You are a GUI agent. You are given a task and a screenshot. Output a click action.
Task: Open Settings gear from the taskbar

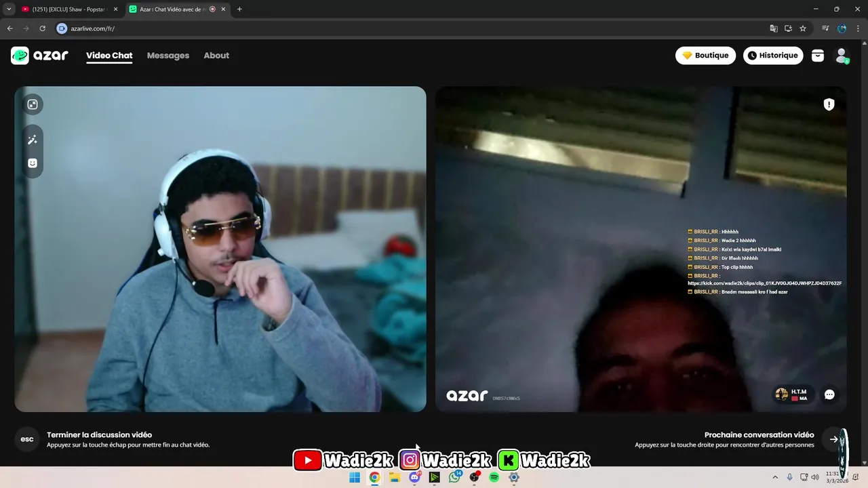514,477
